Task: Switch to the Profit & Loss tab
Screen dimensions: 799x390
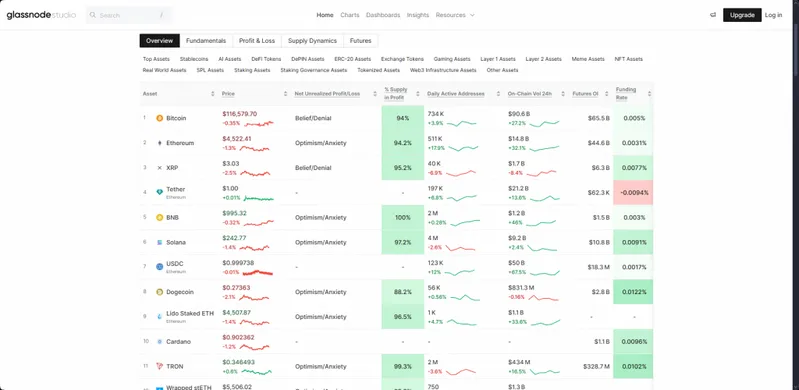Action: (257, 41)
